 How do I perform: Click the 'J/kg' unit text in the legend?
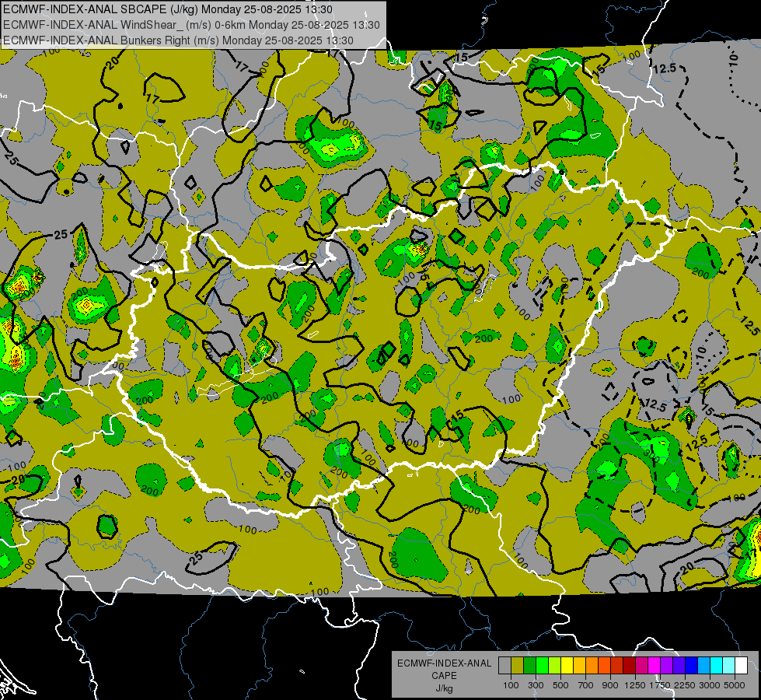tap(444, 688)
